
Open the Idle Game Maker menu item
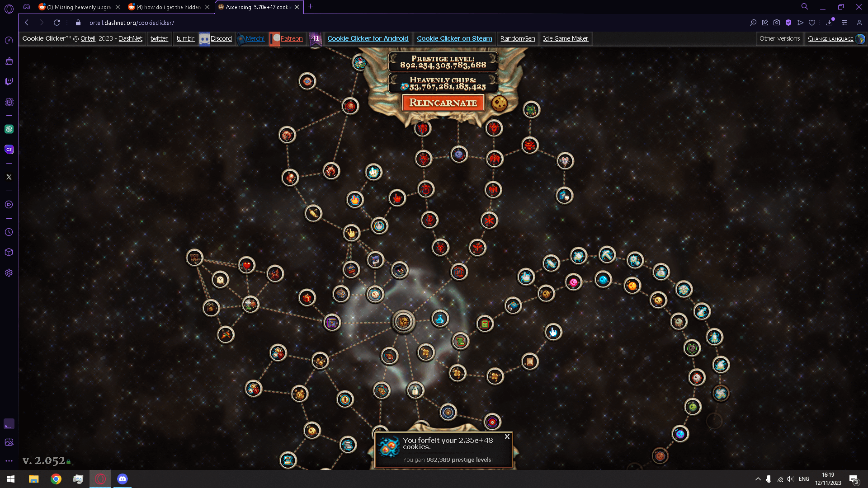point(565,38)
